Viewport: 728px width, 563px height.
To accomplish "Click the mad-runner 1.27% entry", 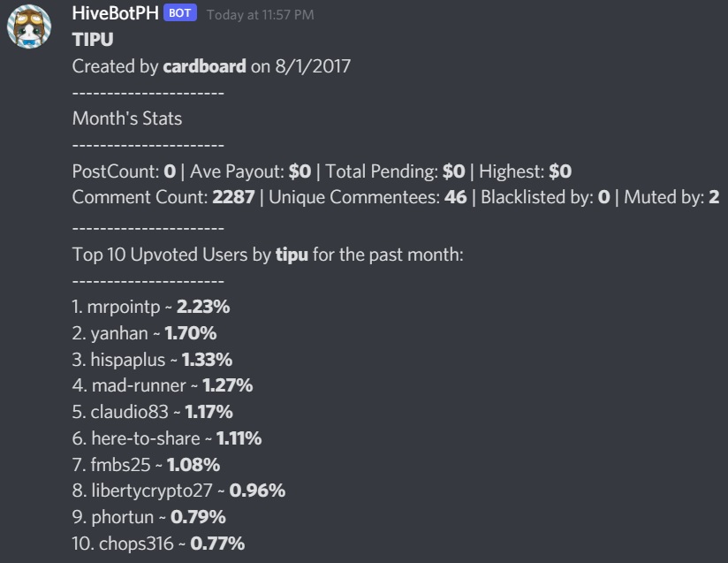I will pyautogui.click(x=163, y=385).
